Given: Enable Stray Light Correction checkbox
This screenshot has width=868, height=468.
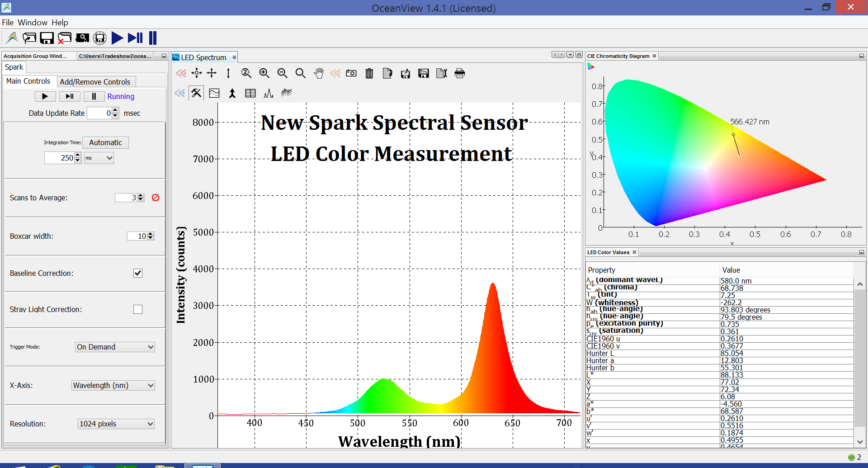Looking at the screenshot, I should tap(138, 309).
